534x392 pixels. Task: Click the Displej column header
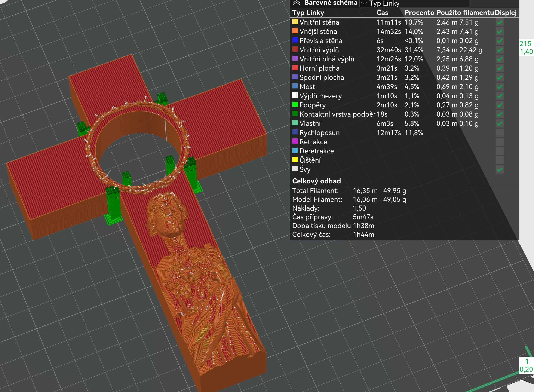click(x=506, y=13)
